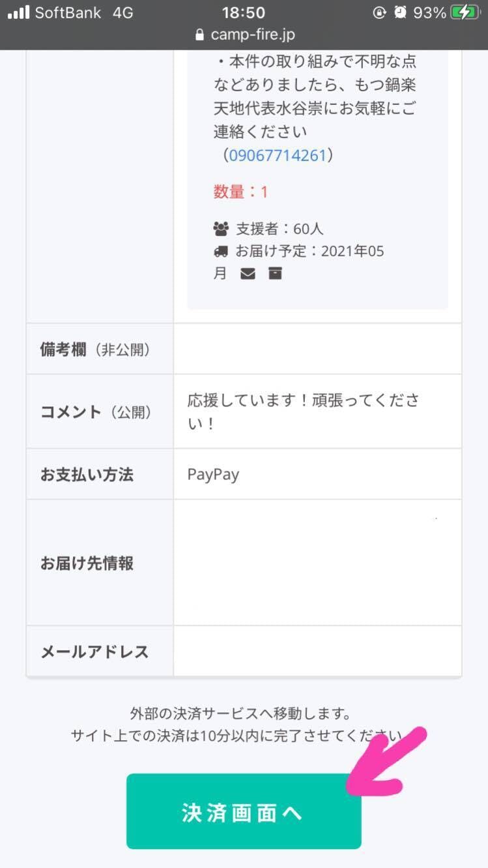Tap the cellular signal bars icon
Screen dimensions: 488x868
18,12
